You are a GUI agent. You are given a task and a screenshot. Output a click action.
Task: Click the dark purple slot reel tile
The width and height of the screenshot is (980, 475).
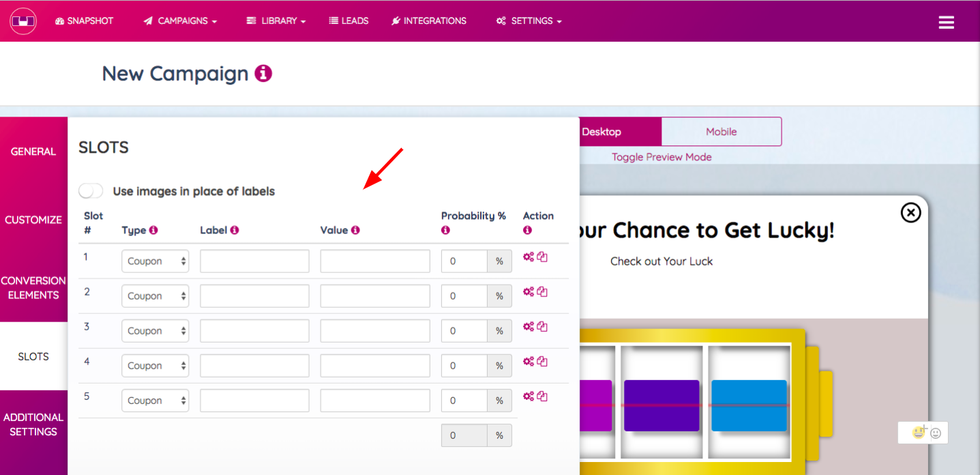pyautogui.click(x=662, y=405)
